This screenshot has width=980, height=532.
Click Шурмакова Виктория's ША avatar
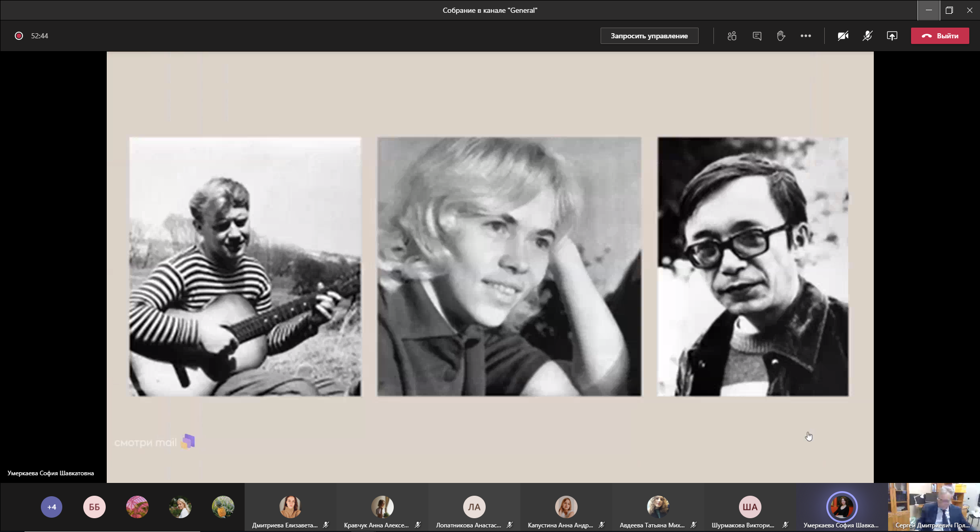click(x=750, y=508)
